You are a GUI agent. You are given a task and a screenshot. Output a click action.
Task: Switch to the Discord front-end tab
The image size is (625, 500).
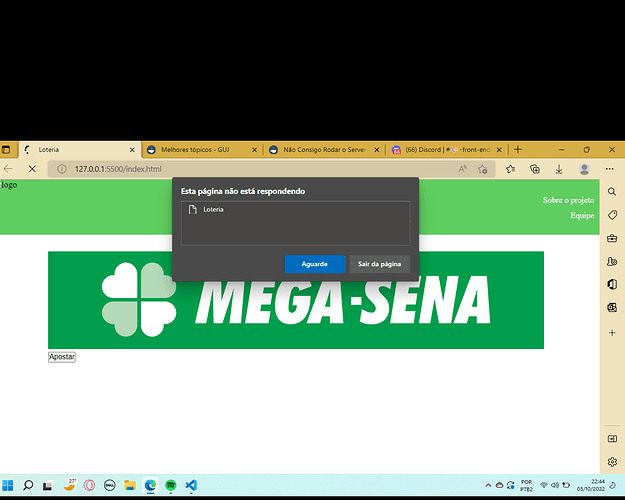(x=446, y=150)
